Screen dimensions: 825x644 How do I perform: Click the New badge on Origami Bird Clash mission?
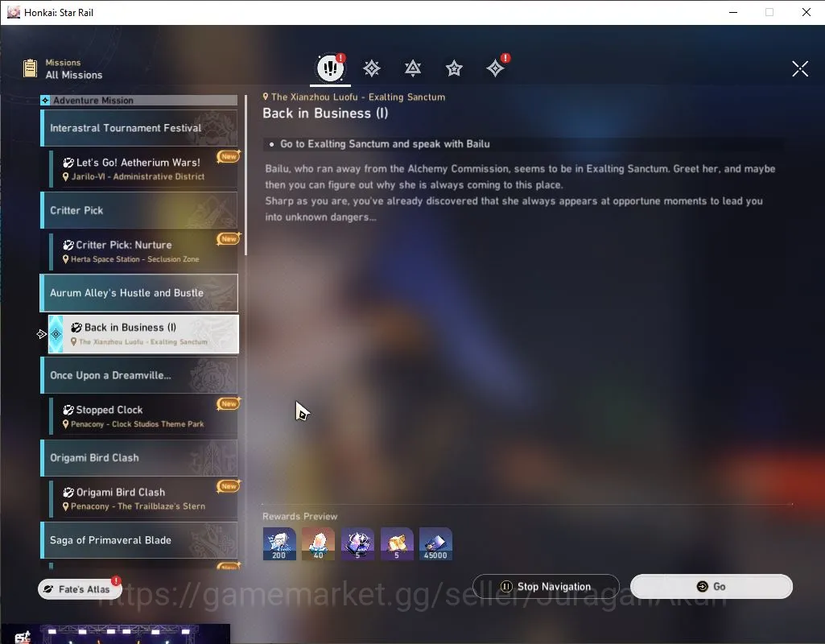(x=229, y=486)
